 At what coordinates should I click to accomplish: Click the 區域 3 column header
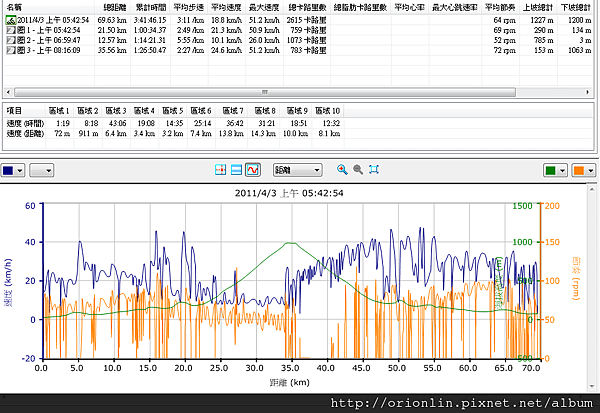click(116, 111)
